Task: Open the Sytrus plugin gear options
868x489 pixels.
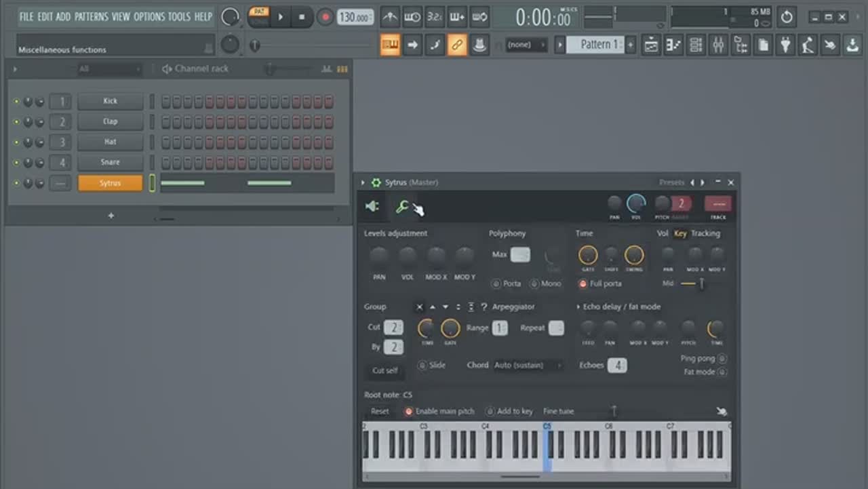Action: pos(376,182)
